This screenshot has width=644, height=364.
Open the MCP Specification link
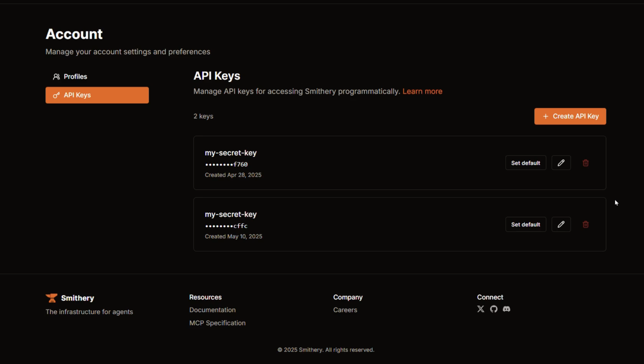pyautogui.click(x=217, y=323)
